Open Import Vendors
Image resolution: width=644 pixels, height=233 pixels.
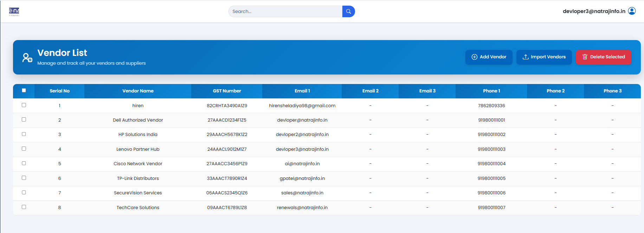(x=544, y=57)
